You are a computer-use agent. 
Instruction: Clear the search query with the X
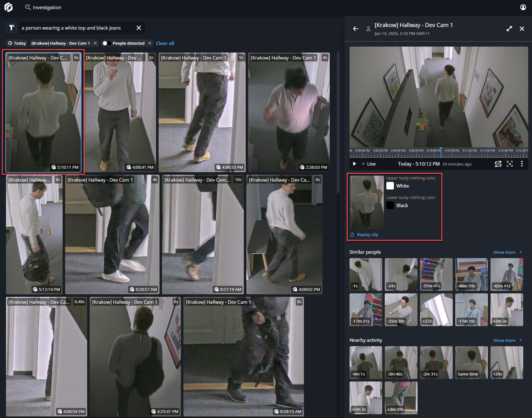tap(138, 28)
